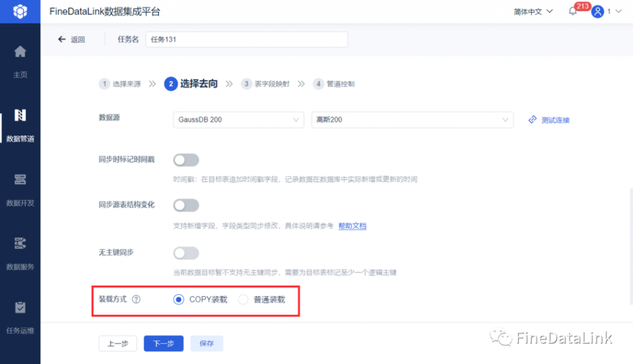Click the back arrow icon 返回

pyautogui.click(x=61, y=39)
